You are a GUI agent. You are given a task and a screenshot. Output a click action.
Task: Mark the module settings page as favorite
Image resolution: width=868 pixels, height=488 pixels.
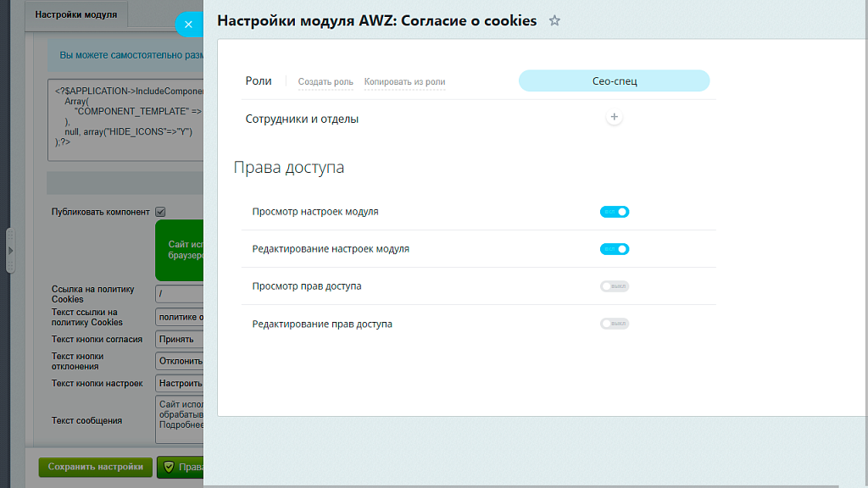(x=554, y=20)
